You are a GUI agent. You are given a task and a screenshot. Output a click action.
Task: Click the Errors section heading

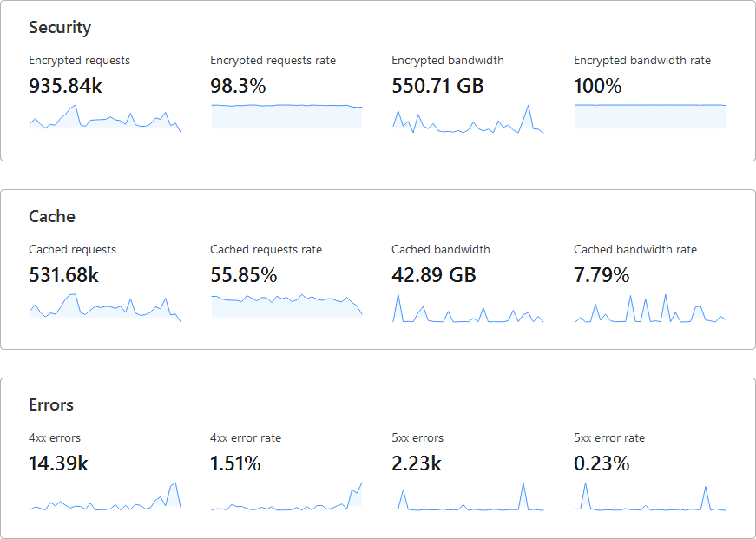tap(51, 405)
